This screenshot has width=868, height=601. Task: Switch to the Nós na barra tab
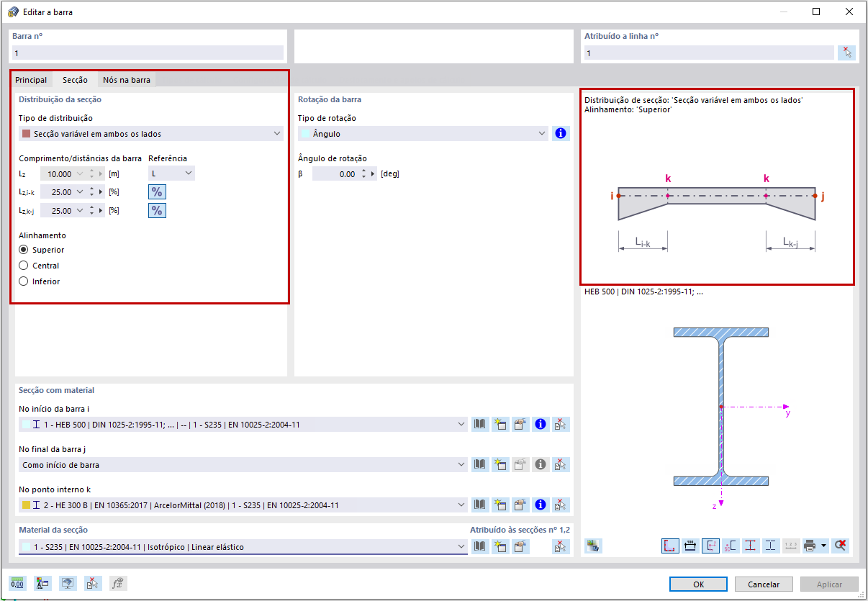point(127,80)
